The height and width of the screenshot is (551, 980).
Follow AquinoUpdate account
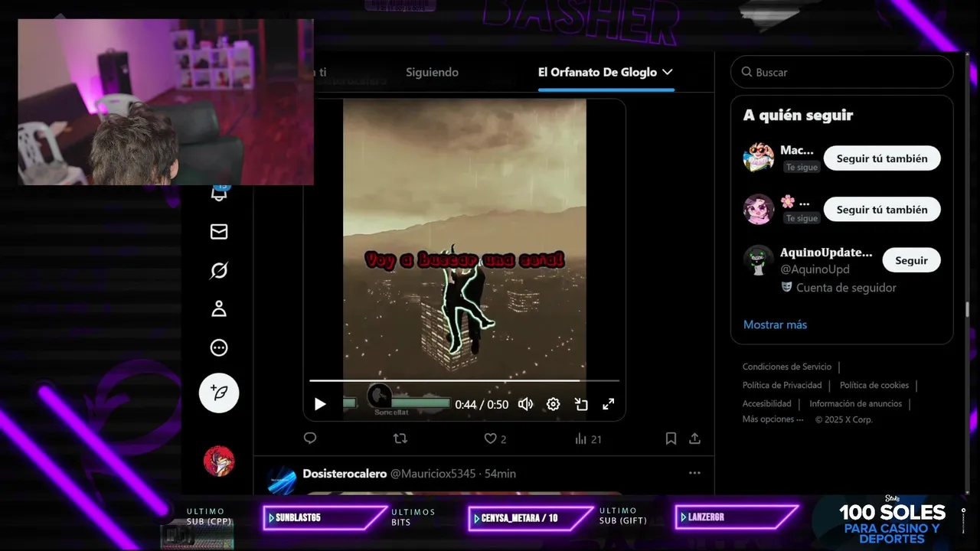point(911,260)
